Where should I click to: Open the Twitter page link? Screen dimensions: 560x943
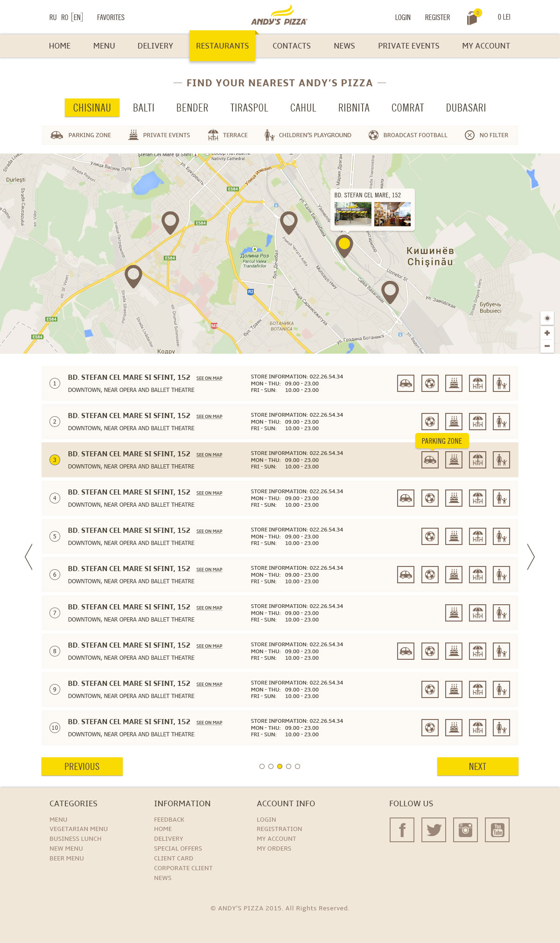pyautogui.click(x=434, y=830)
